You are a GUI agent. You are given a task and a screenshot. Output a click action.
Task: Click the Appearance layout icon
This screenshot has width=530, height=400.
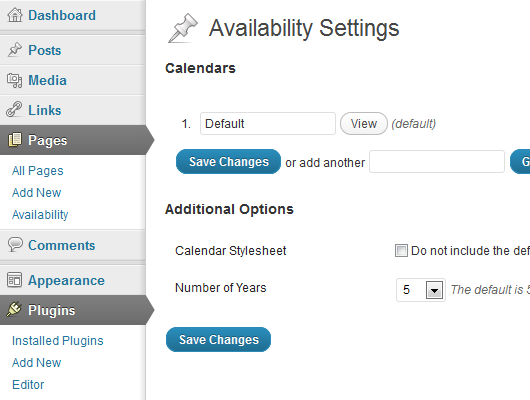pyautogui.click(x=15, y=280)
